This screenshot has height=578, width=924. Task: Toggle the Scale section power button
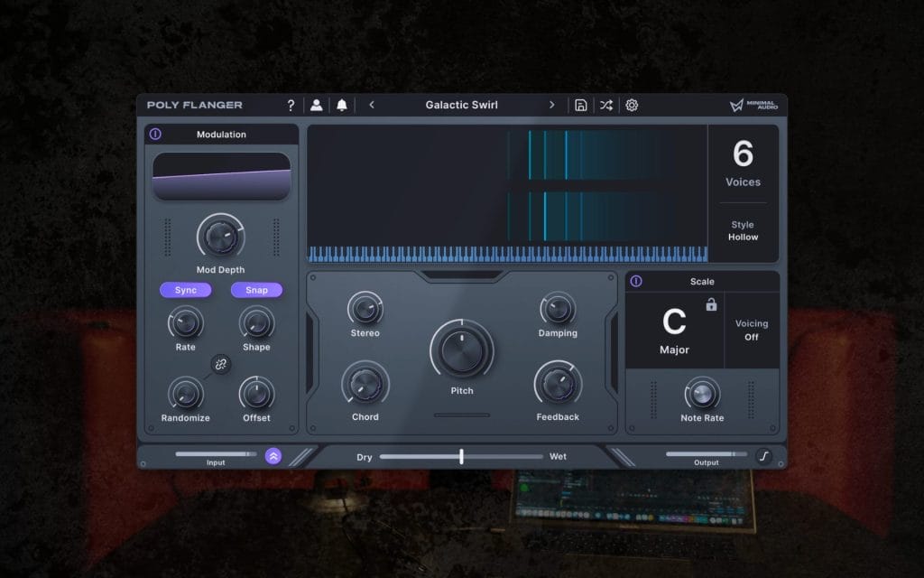tap(637, 281)
